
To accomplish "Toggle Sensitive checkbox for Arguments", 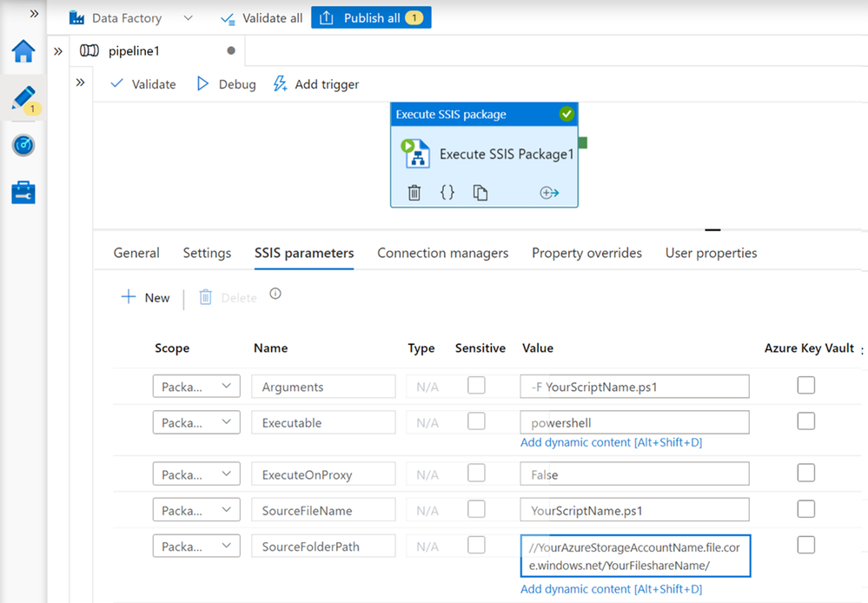I will [x=476, y=386].
